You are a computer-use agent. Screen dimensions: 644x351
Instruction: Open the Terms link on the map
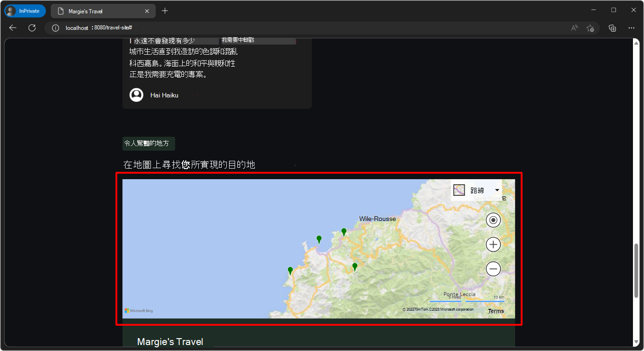[x=496, y=311]
